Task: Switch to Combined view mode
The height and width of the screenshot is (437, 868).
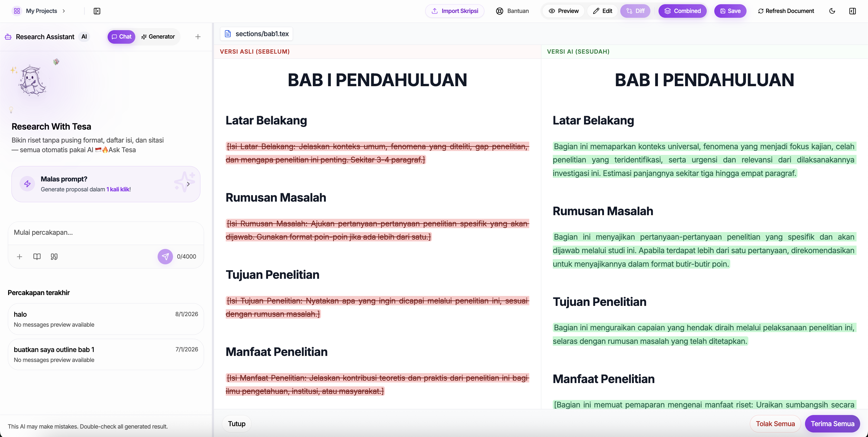Action: 682,11
